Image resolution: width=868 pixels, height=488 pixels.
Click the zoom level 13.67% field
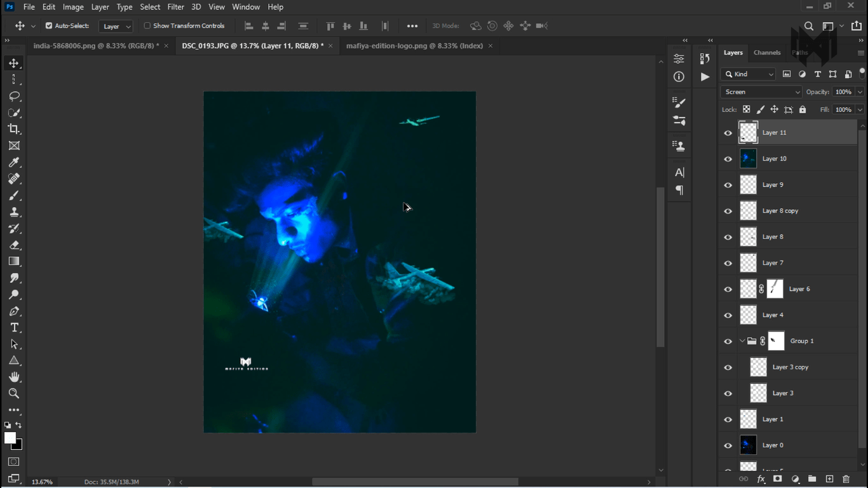coord(43,482)
